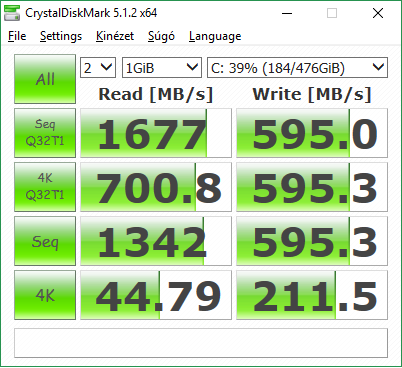
Task: Select the 4K read result 44.79
Action: tap(156, 295)
